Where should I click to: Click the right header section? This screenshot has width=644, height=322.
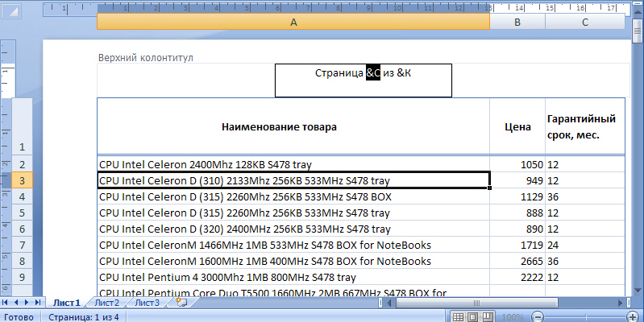pos(541,80)
